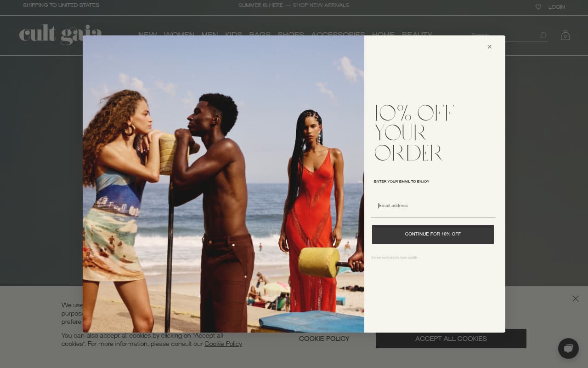The width and height of the screenshot is (588, 368).
Task: Open the NEW section
Action: pos(147,35)
